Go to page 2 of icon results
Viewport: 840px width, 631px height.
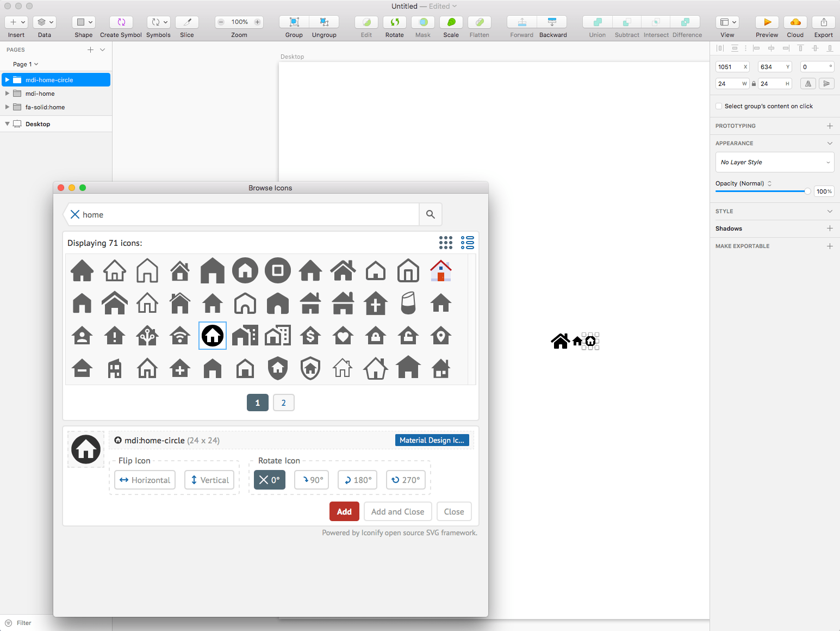283,403
